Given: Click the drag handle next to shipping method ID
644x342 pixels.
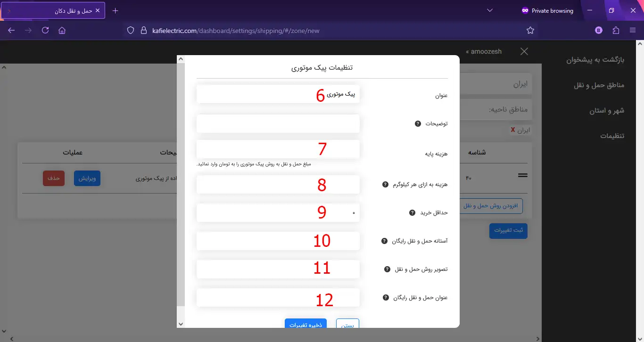Looking at the screenshot, I should tap(522, 174).
